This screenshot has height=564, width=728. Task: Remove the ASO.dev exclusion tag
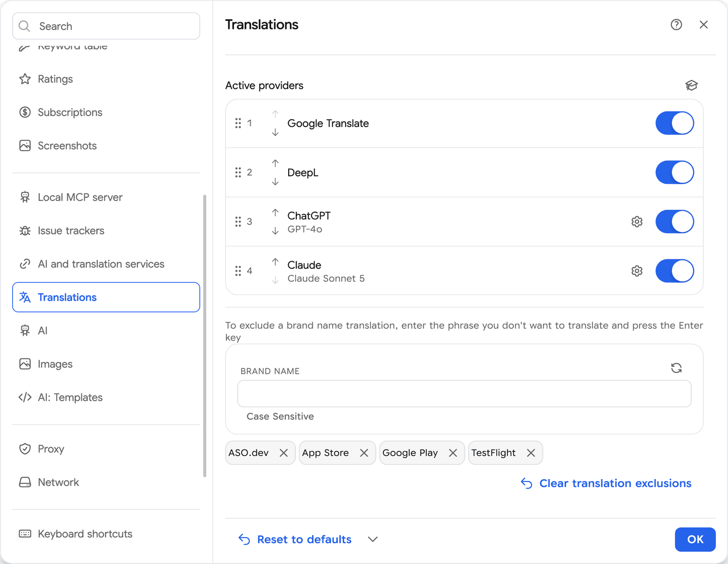coord(284,453)
